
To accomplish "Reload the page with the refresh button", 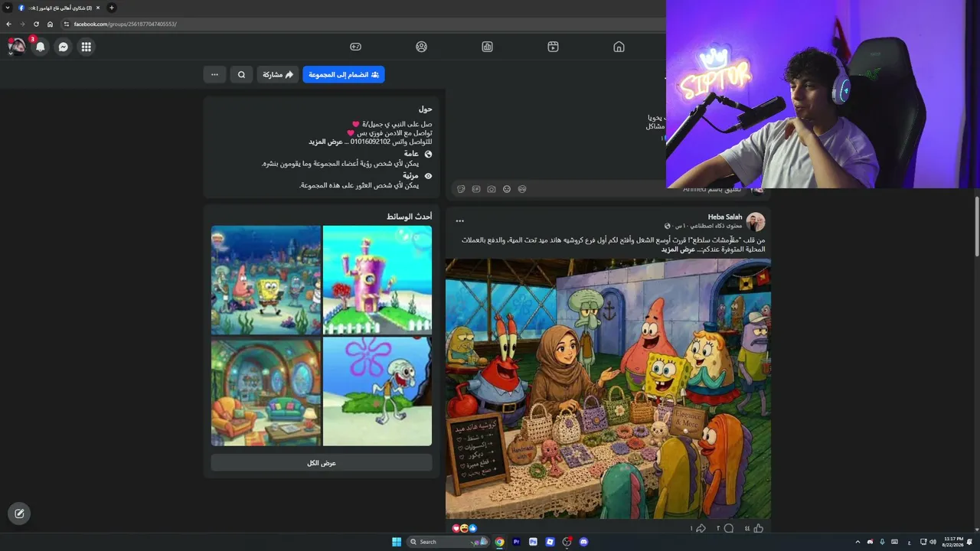I will [x=36, y=24].
